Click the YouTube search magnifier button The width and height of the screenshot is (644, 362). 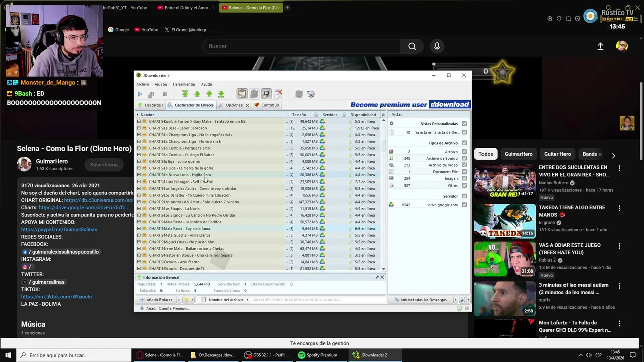(412, 46)
